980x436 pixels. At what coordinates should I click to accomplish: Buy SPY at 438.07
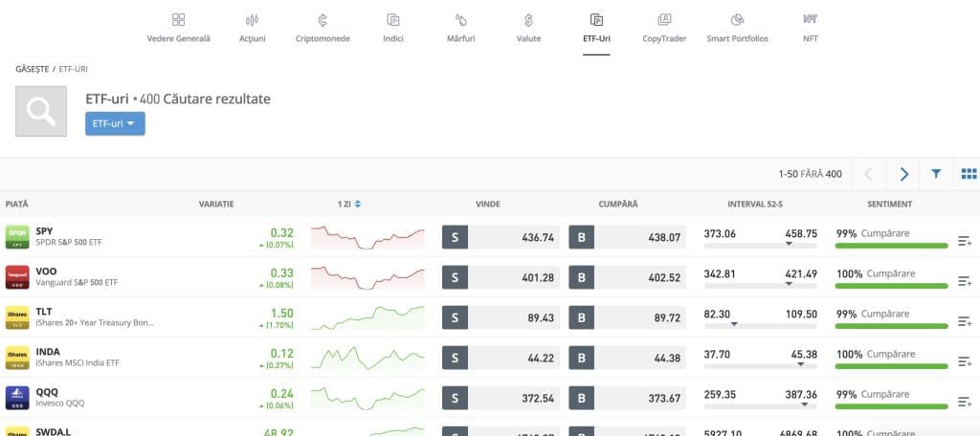tap(627, 237)
